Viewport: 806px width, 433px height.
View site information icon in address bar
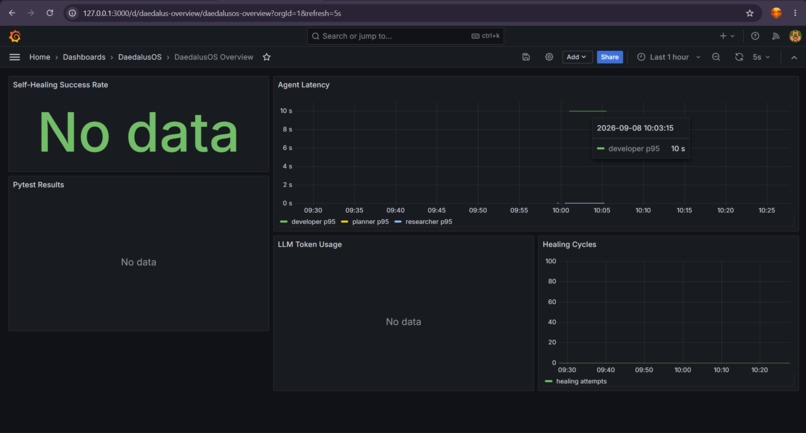click(x=72, y=13)
